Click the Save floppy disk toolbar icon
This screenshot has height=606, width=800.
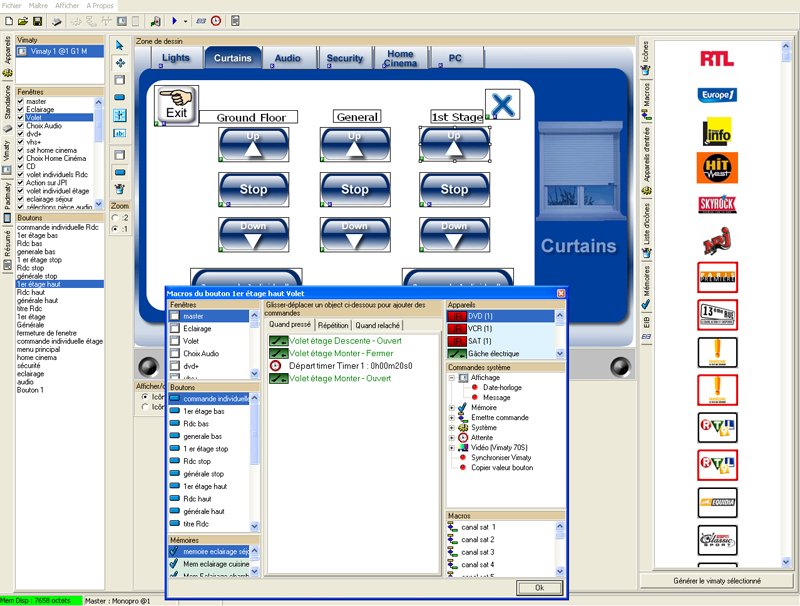pos(37,21)
